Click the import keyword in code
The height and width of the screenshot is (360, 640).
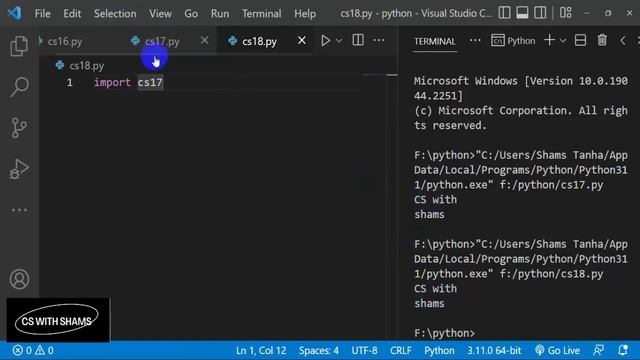112,82
